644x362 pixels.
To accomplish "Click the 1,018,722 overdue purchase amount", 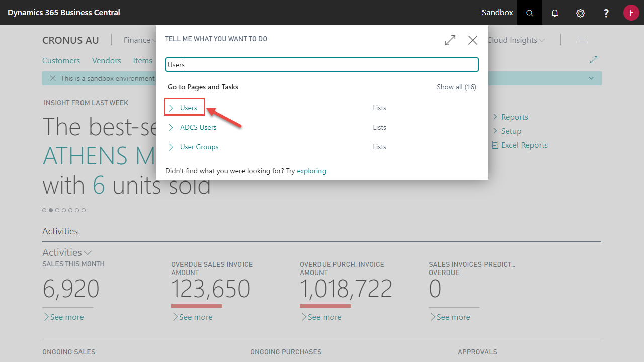I will point(346,289).
